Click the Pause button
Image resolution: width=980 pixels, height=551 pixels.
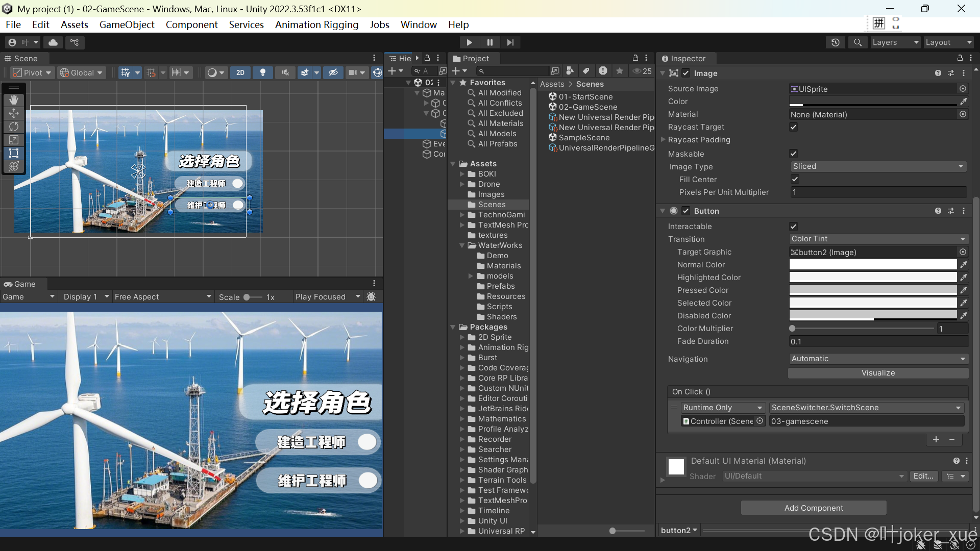click(x=489, y=42)
